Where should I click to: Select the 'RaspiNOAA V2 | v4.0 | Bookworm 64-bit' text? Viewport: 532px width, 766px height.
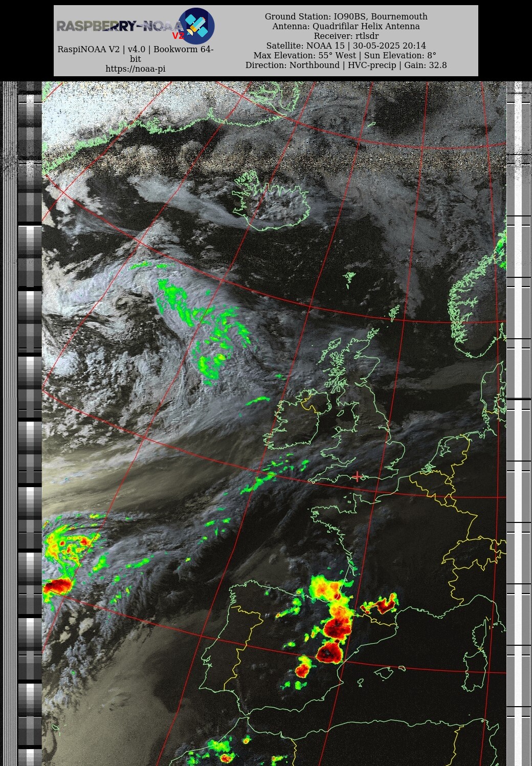(136, 54)
